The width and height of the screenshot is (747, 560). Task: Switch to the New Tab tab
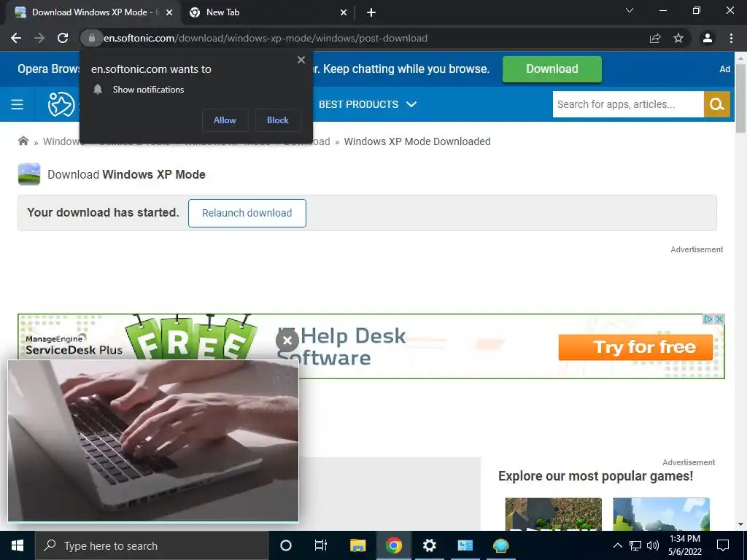pyautogui.click(x=268, y=13)
